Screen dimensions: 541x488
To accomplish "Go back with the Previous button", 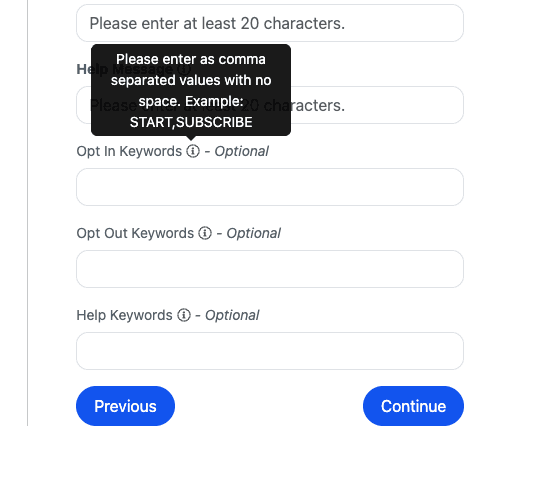I will click(125, 406).
